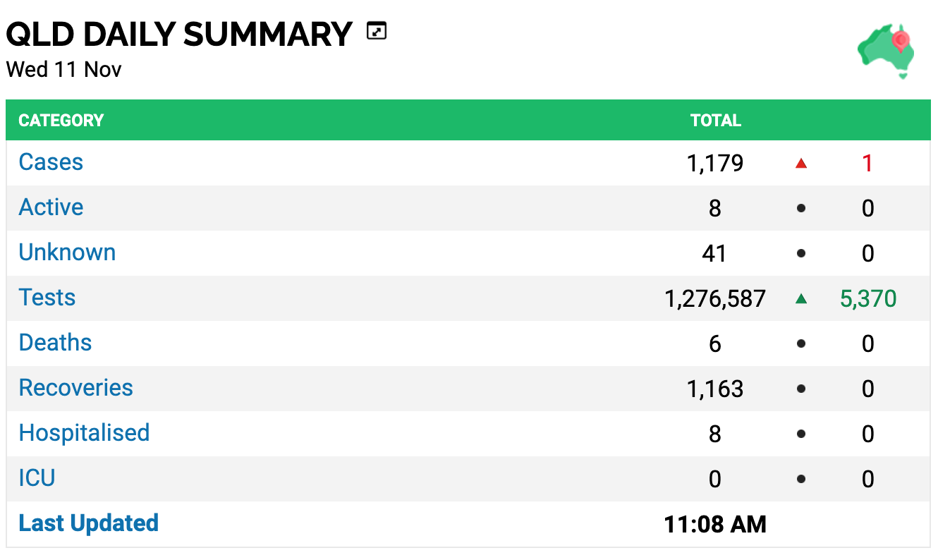Open the Recoveries link

[x=75, y=388]
